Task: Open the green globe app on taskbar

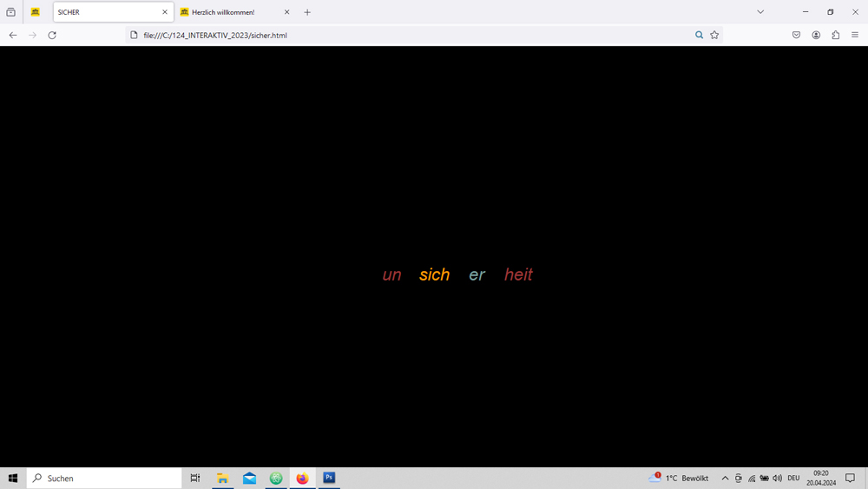Action: click(276, 478)
